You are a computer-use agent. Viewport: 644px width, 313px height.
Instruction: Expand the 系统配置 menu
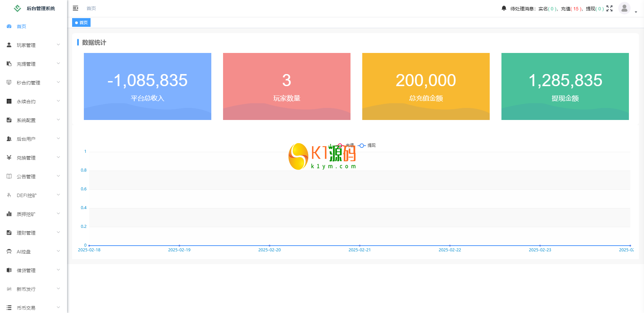click(x=34, y=120)
